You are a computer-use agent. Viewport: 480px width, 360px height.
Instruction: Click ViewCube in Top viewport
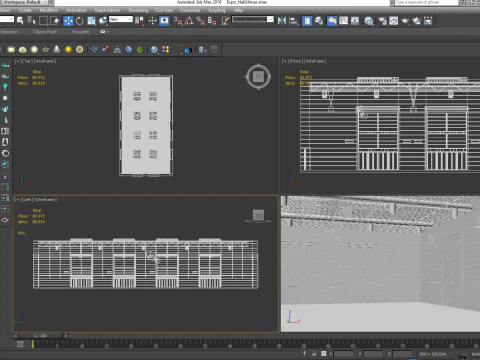click(258, 77)
